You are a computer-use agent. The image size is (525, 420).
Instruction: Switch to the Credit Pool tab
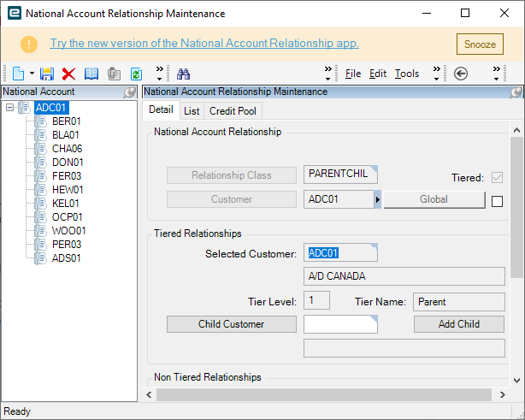click(x=233, y=110)
